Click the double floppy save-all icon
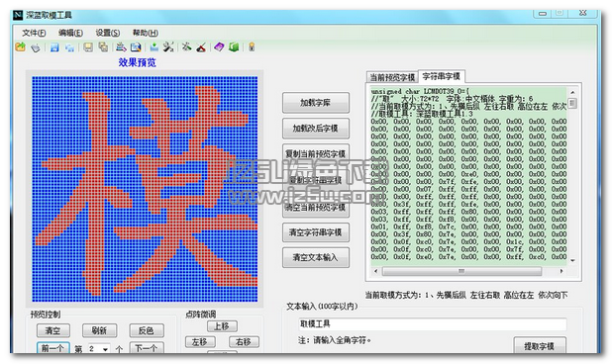Screen dimensions: 612x364 pos(70,47)
